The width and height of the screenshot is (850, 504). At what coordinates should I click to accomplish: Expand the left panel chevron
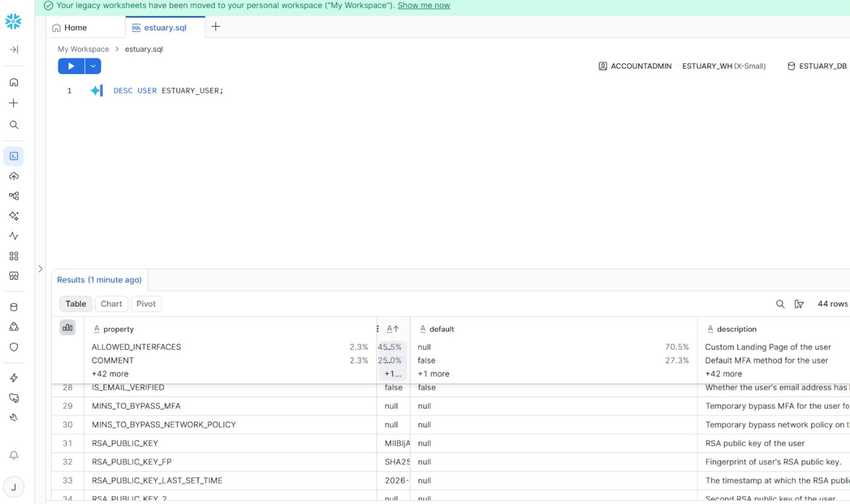click(x=41, y=269)
